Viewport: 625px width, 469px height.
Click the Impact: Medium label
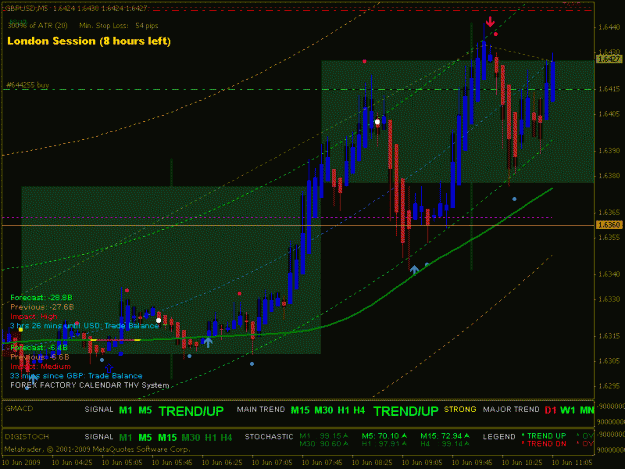(41, 367)
